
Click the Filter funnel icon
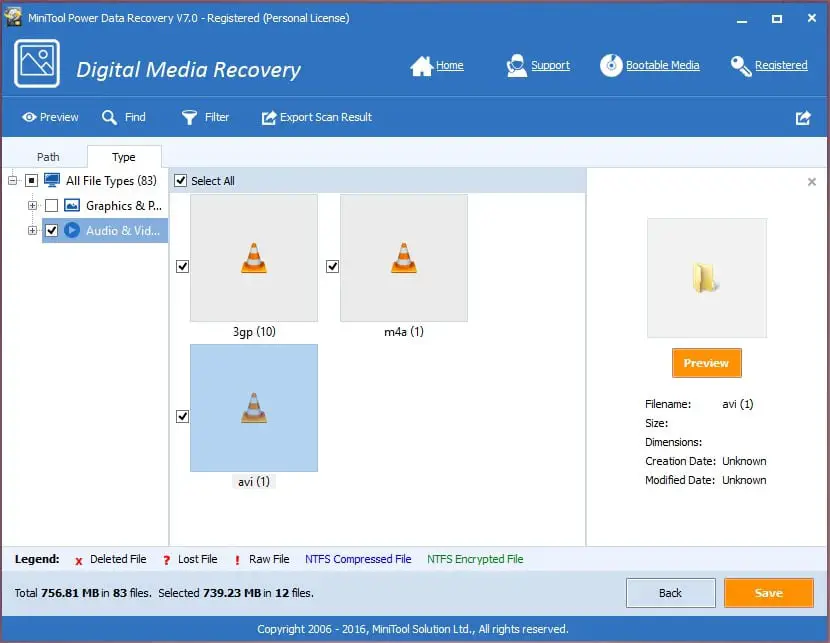[x=189, y=117]
